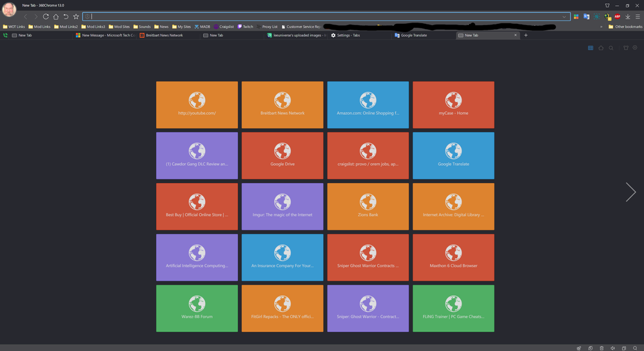Open the Mod Links2 bookmark folder
Image resolution: width=644 pixels, height=351 pixels.
(x=66, y=26)
